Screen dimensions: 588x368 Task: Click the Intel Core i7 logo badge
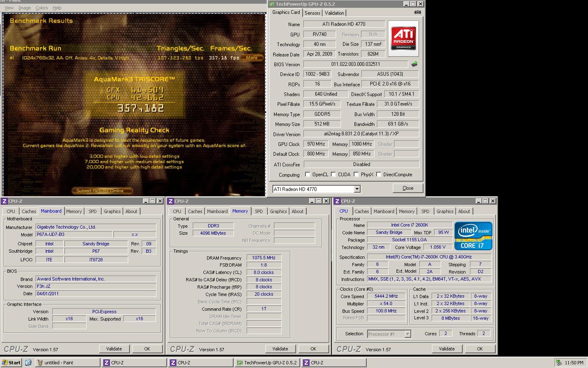473,236
